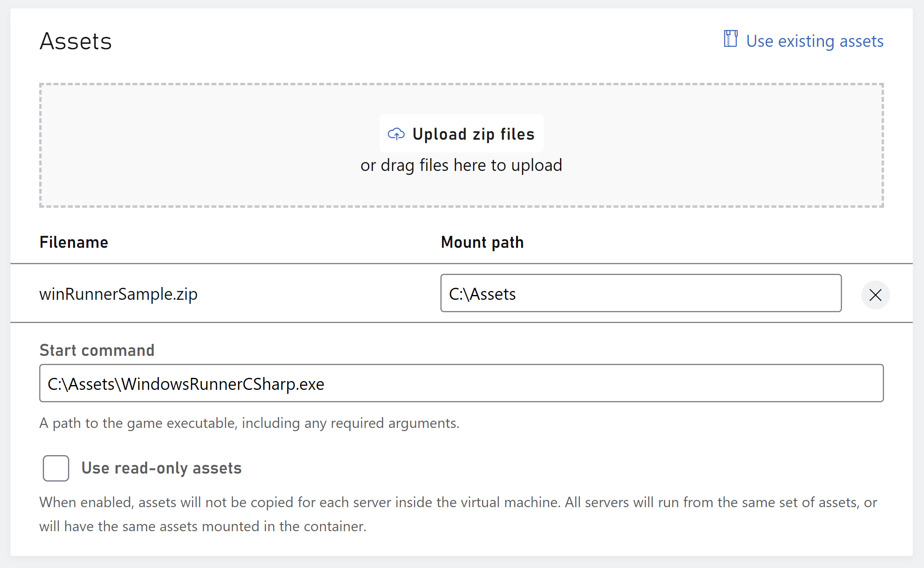Remove winRunnerSample.zip using the X icon

[875, 295]
